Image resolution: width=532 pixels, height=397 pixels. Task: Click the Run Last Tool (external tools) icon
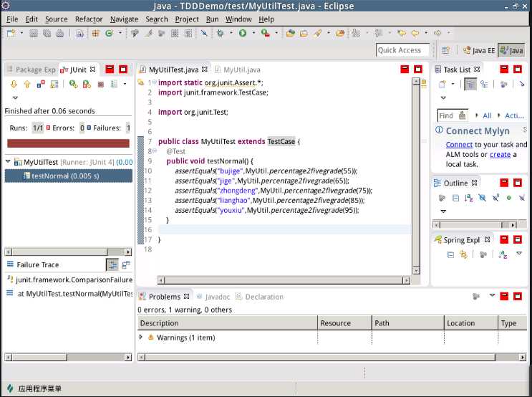click(266, 33)
